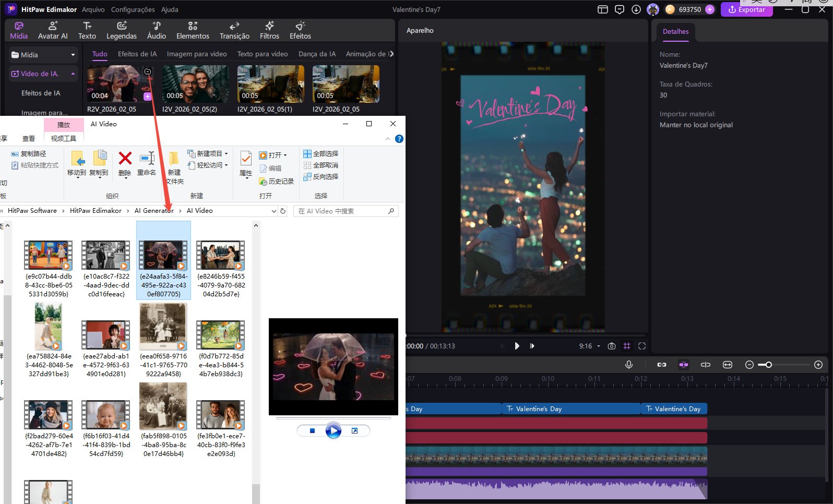Image resolution: width=833 pixels, height=504 pixels.
Task: Enter fullscreen preview mode
Action: click(x=642, y=346)
